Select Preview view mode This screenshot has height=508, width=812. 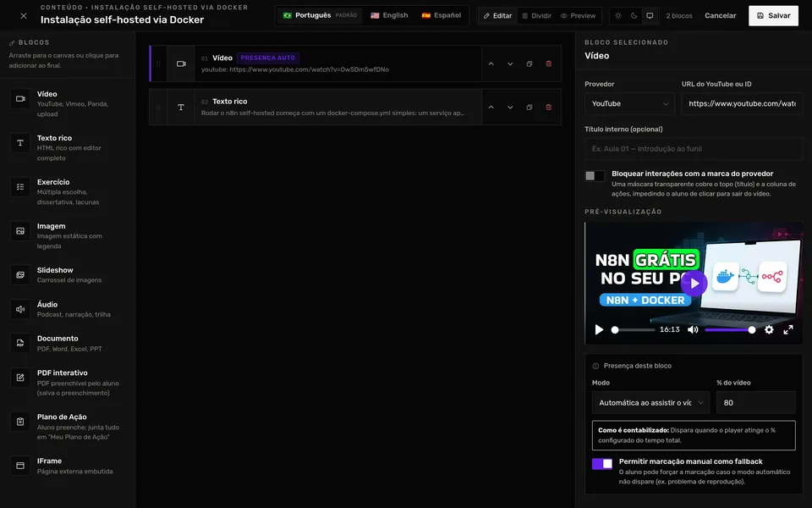(579, 15)
